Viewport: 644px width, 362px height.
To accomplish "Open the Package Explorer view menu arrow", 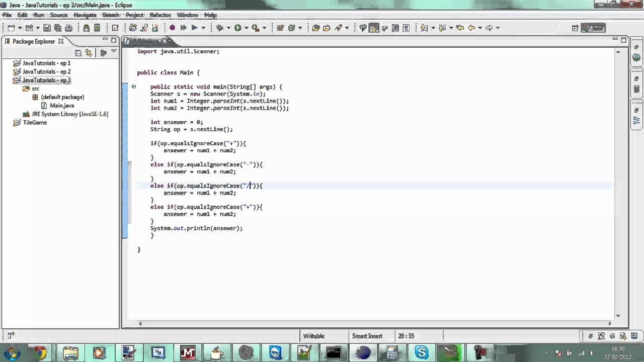I will 114,52.
